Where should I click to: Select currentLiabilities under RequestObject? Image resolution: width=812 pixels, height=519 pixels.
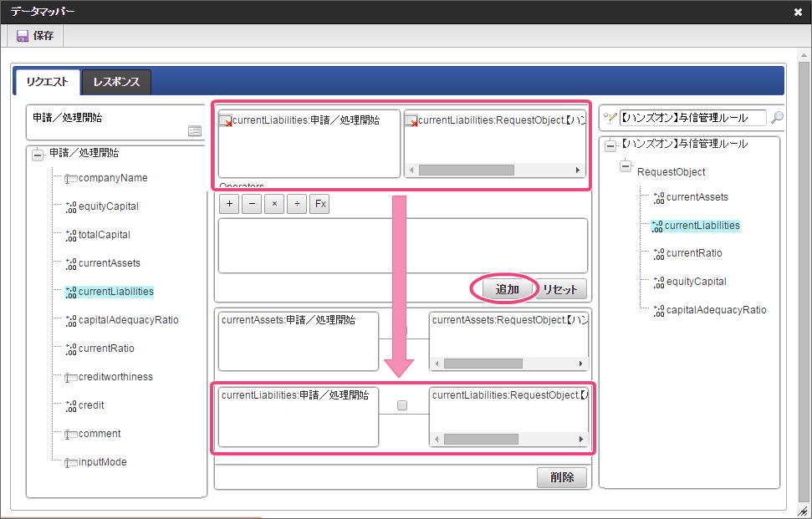pyautogui.click(x=702, y=226)
